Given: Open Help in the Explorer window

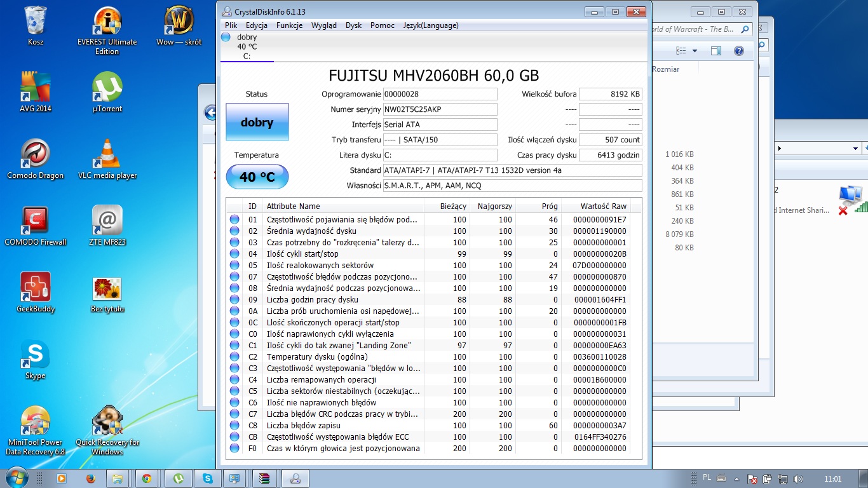Looking at the screenshot, I should pos(738,51).
